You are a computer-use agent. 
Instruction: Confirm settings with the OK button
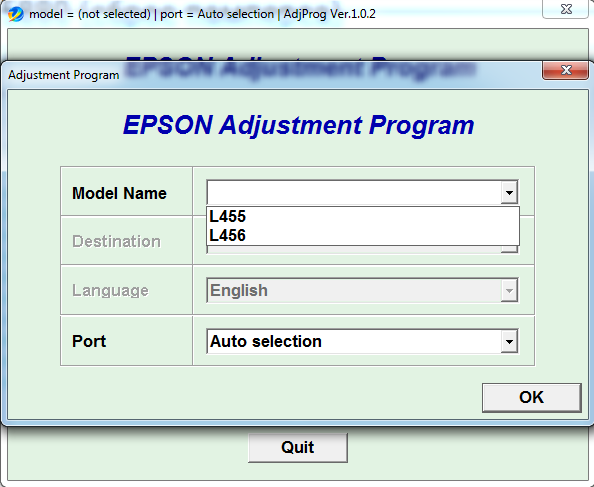(x=531, y=397)
